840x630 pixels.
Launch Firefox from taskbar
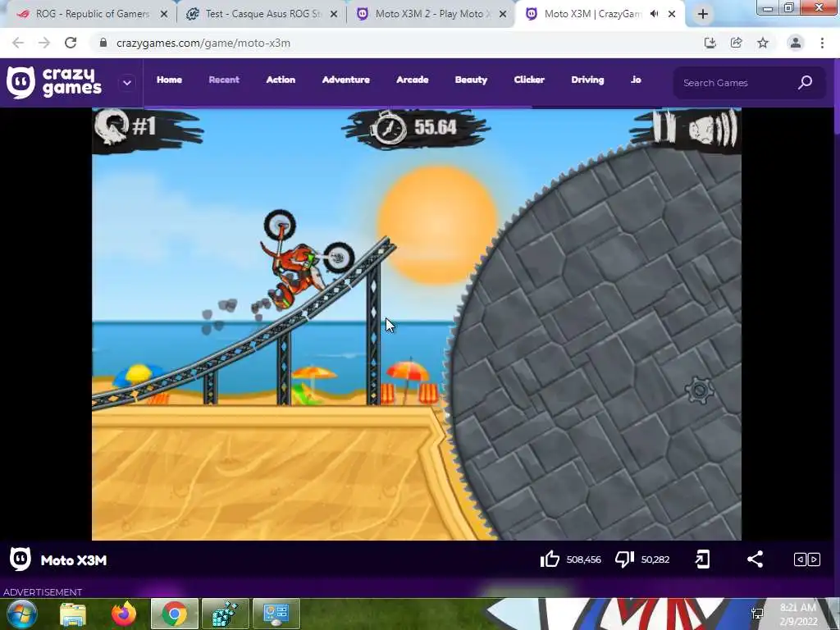coord(124,614)
